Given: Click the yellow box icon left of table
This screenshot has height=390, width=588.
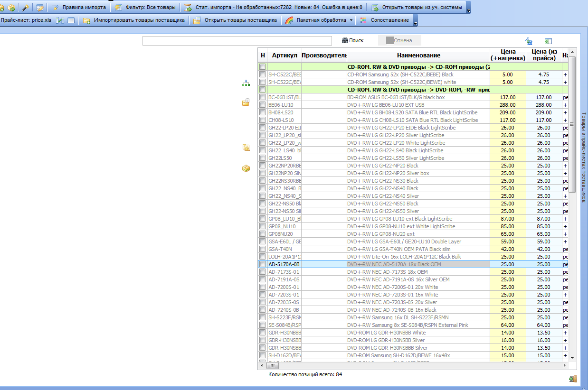Looking at the screenshot, I should [246, 168].
